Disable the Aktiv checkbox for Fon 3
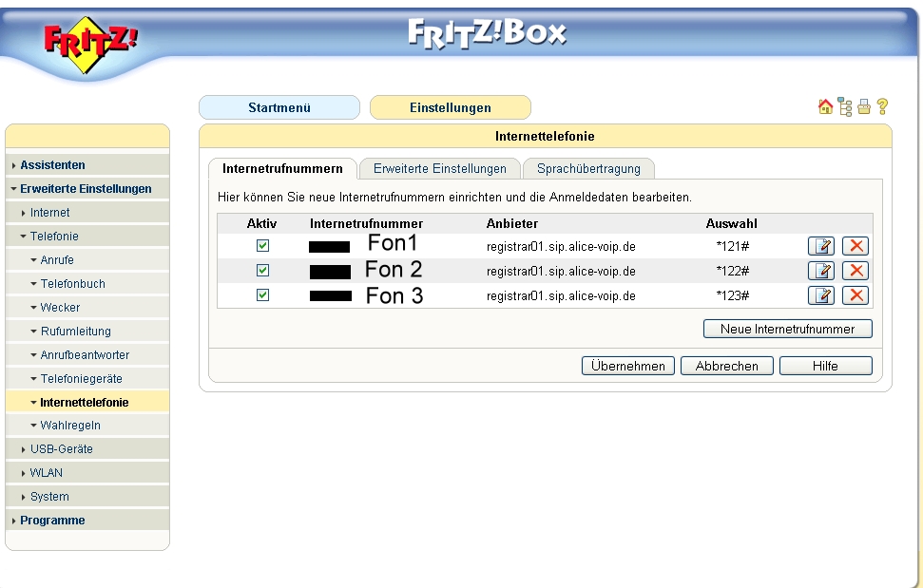The width and height of the screenshot is (923, 588). click(263, 295)
